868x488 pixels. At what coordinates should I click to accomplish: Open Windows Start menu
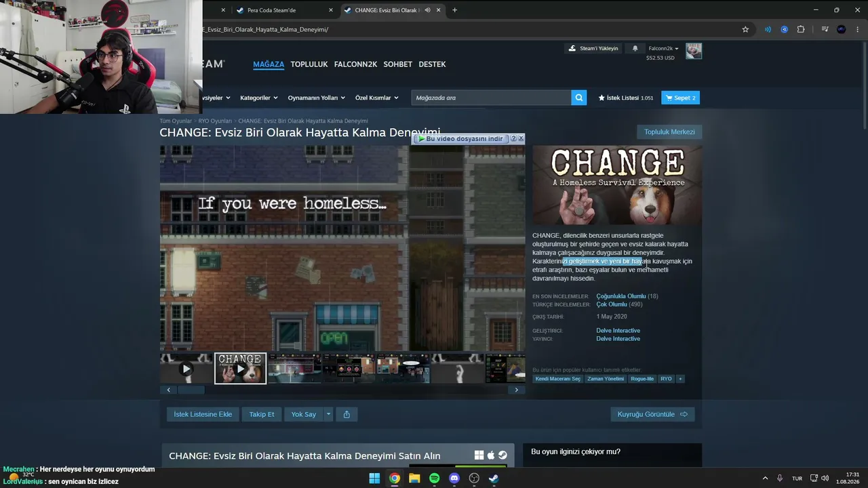[374, 479]
